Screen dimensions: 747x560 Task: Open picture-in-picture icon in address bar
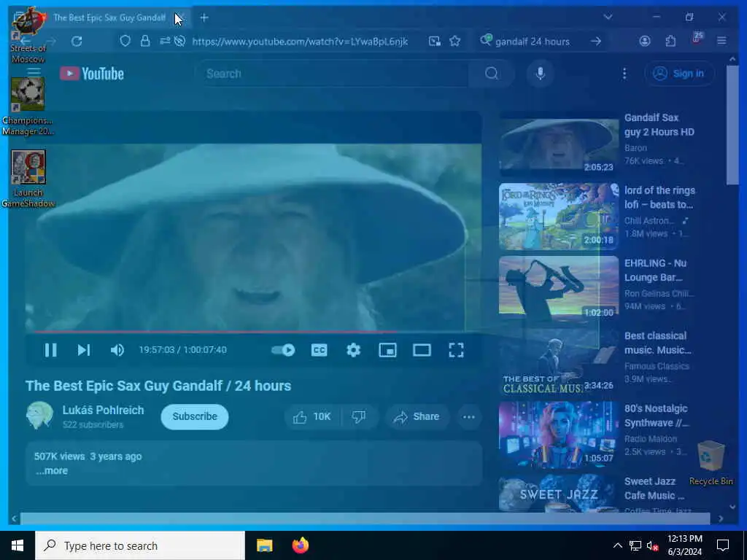tap(435, 42)
